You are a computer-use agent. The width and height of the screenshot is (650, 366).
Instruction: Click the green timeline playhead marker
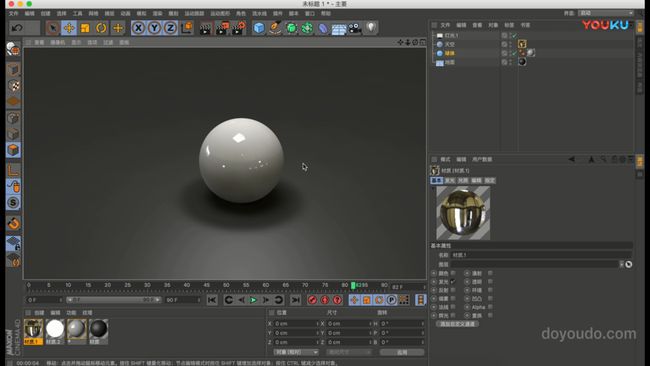(353, 285)
